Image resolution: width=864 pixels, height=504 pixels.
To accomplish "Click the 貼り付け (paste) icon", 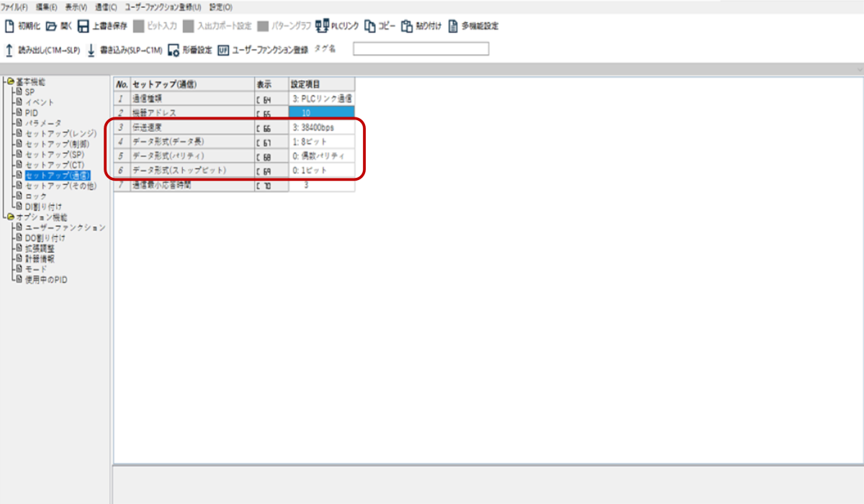I will 408,27.
